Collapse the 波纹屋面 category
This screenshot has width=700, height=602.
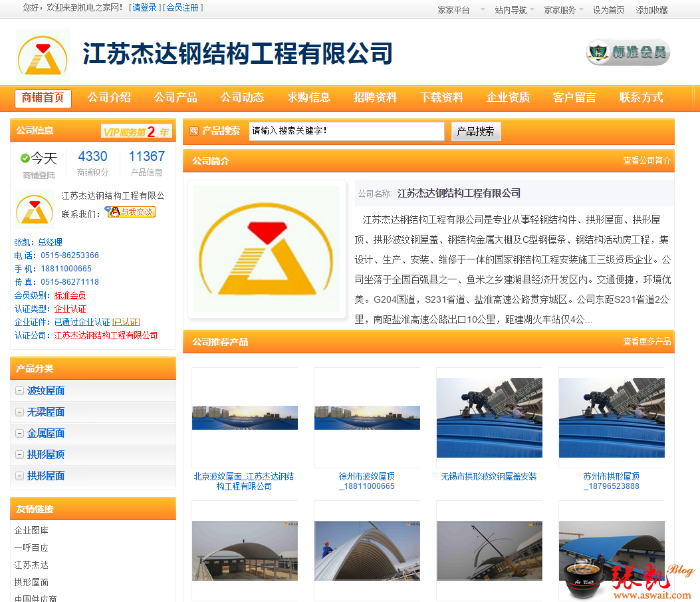(x=19, y=390)
